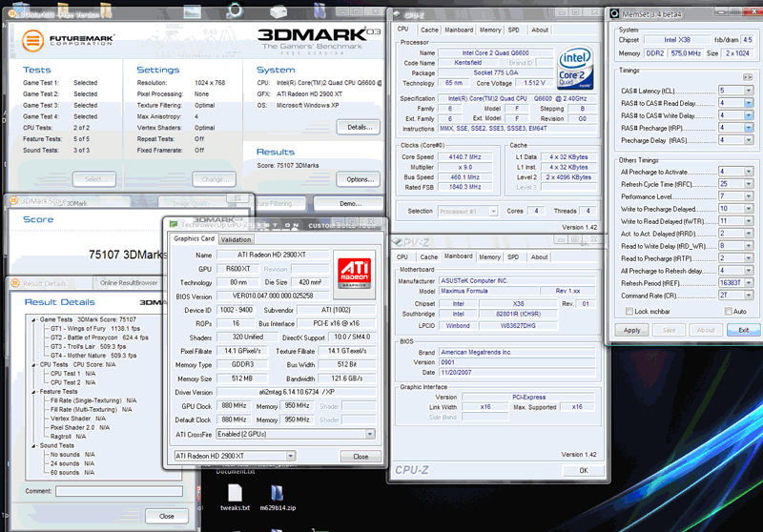Switch to Mainboard tab in upper CPU-Z window
This screenshot has height=532, width=763.
(x=459, y=31)
